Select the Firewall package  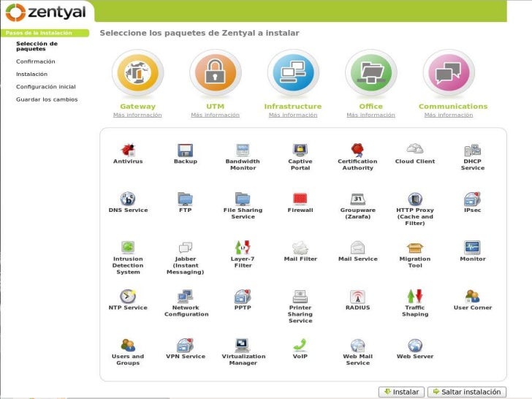[300, 202]
